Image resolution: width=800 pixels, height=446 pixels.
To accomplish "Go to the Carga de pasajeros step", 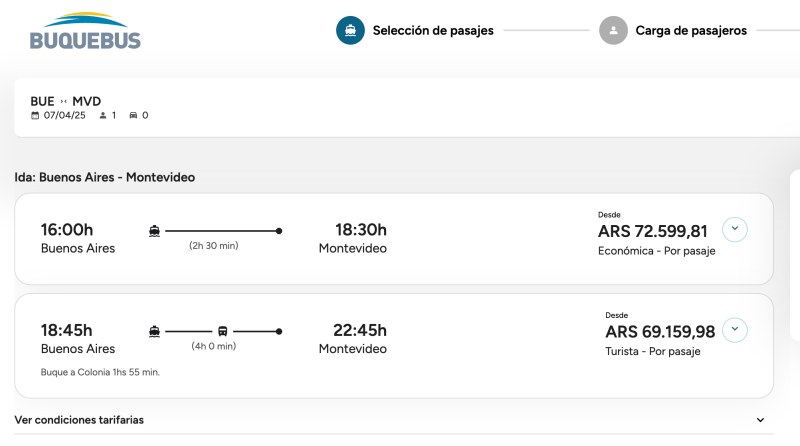I will point(691,31).
